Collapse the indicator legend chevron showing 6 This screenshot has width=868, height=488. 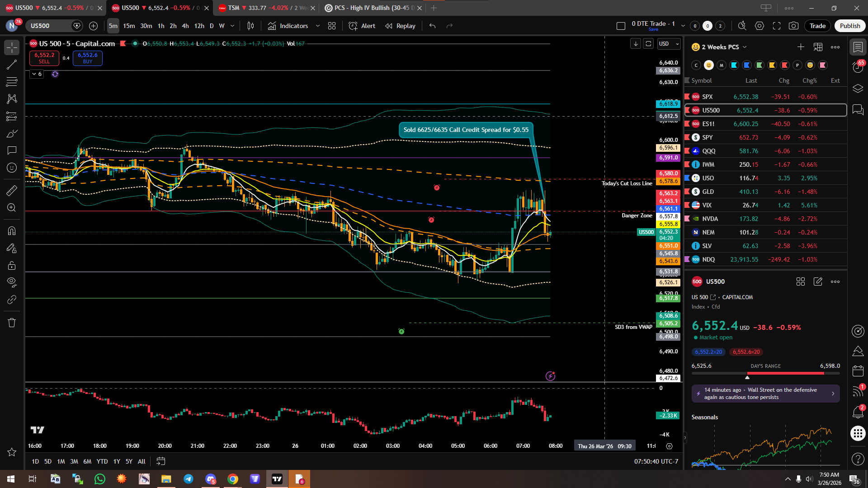pyautogui.click(x=34, y=74)
